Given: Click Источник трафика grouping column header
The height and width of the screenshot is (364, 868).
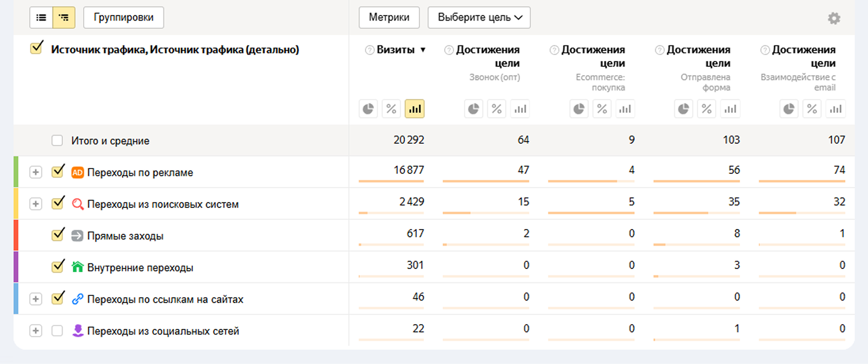Looking at the screenshot, I should (175, 50).
